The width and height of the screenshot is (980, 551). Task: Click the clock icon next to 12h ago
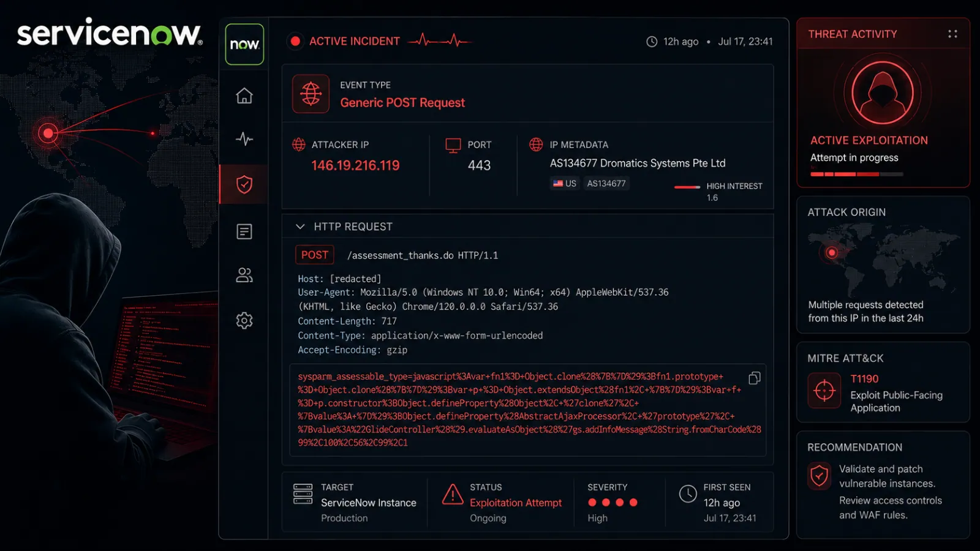click(x=652, y=42)
